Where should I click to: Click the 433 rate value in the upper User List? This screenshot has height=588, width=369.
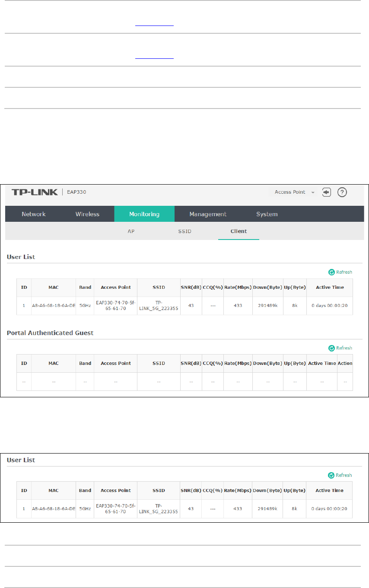pos(238,306)
